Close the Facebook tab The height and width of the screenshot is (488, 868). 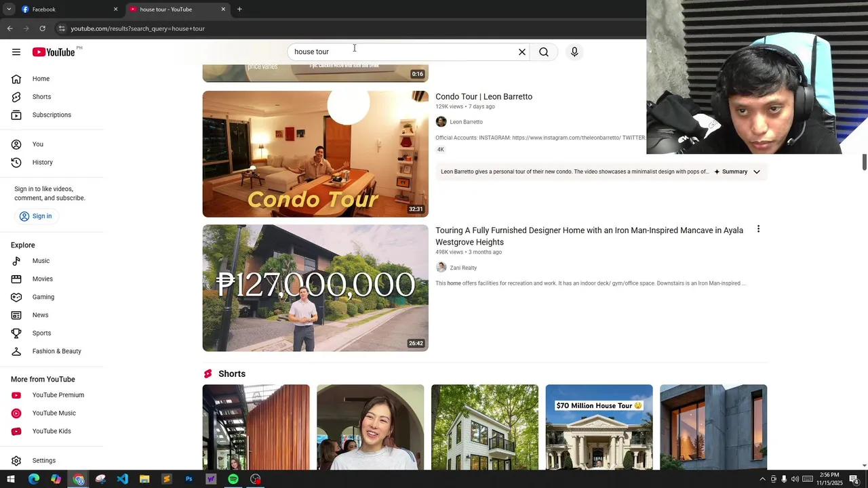115,9
